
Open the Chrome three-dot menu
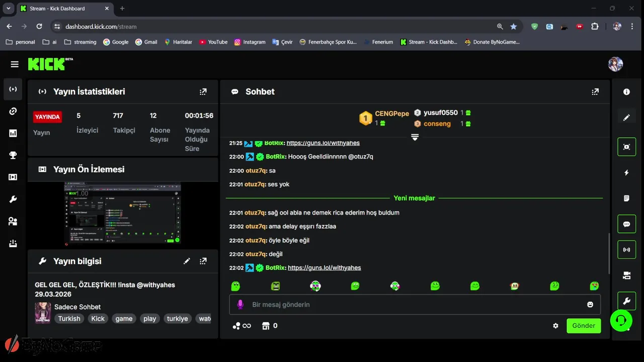pos(632,27)
